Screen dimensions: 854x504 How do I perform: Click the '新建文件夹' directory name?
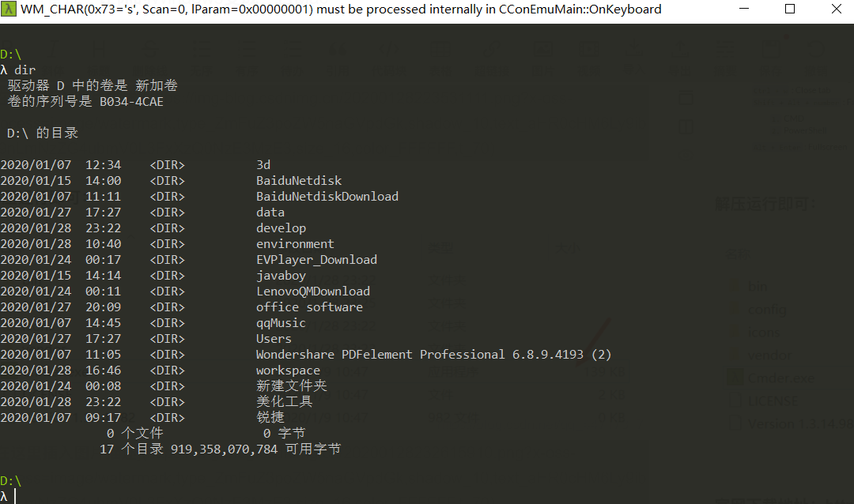[x=291, y=386]
